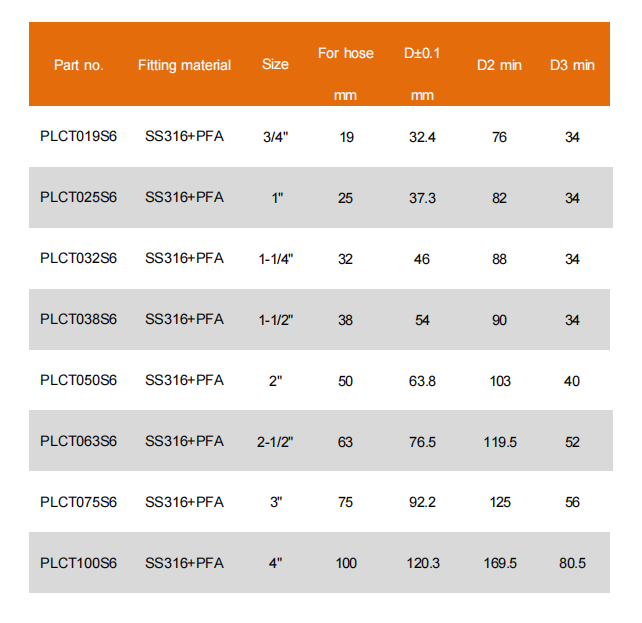The width and height of the screenshot is (642, 623).
Task: Select part number PLCT019S6
Action: click(79, 137)
